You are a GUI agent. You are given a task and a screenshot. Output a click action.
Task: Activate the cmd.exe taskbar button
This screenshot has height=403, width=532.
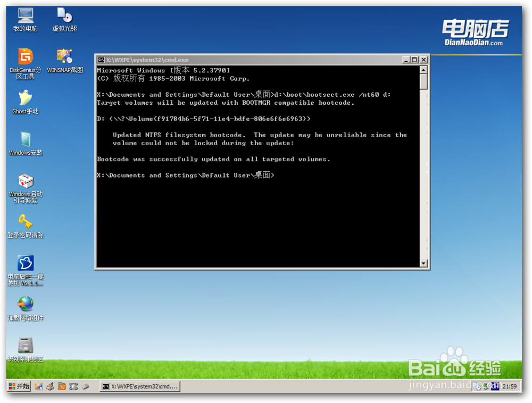[x=140, y=387]
